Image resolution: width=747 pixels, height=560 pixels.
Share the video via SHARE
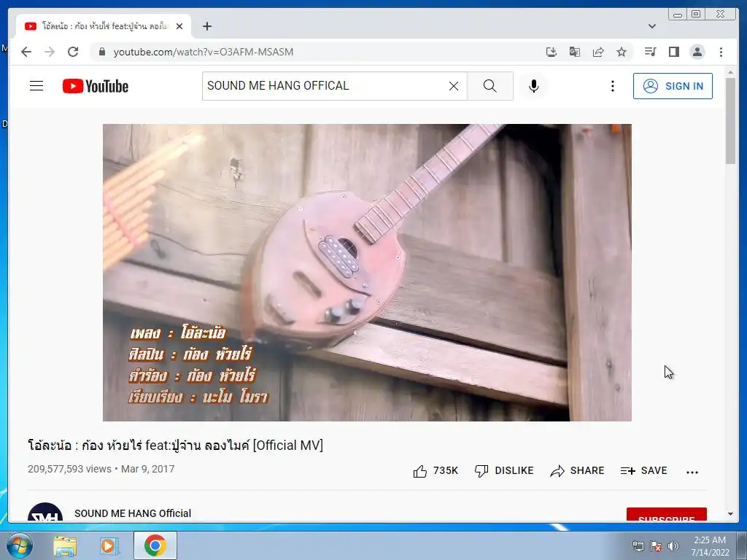point(577,471)
